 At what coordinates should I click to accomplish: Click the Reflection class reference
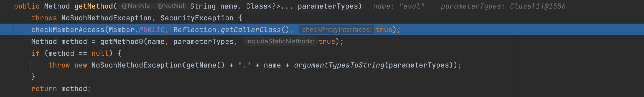click(195, 30)
